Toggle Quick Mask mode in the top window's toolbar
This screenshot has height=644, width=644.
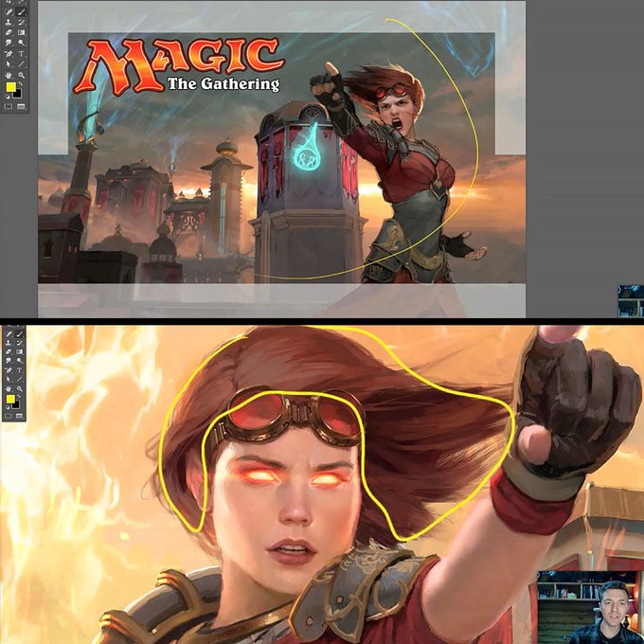(x=9, y=106)
